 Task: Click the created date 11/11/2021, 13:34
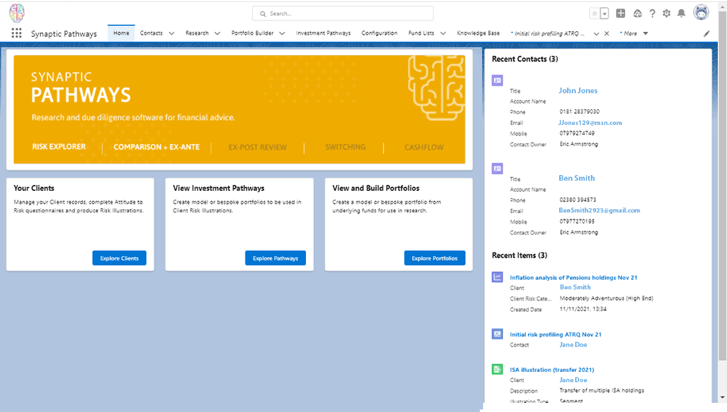[583, 309]
